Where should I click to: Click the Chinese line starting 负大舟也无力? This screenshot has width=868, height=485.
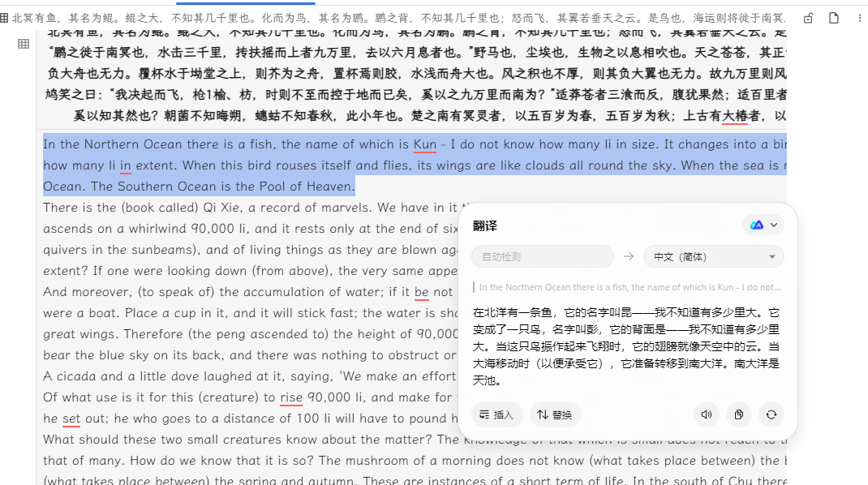pyautogui.click(x=415, y=74)
